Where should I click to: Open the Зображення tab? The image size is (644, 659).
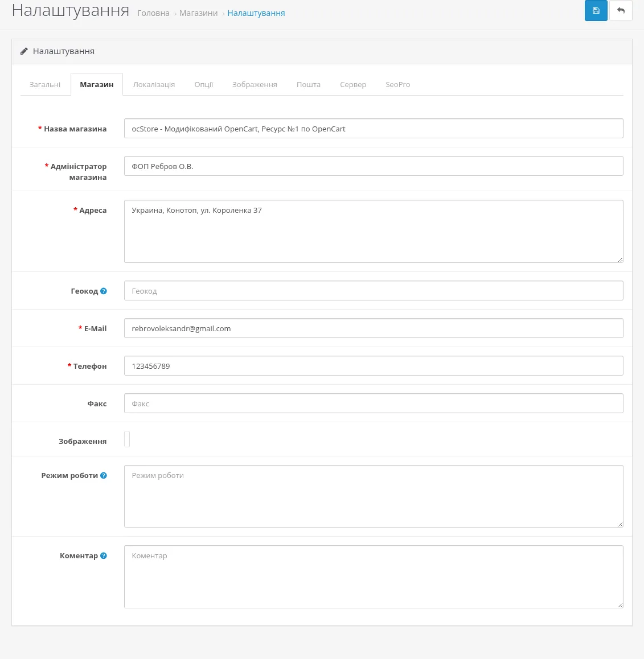[255, 84]
